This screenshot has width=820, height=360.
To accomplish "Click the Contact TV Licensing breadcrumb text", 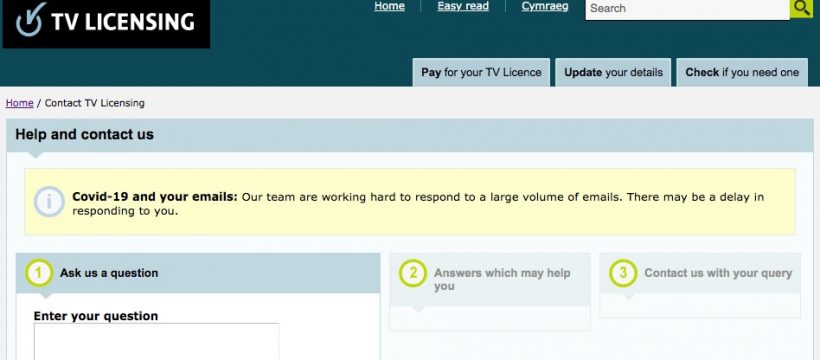I will click(95, 103).
